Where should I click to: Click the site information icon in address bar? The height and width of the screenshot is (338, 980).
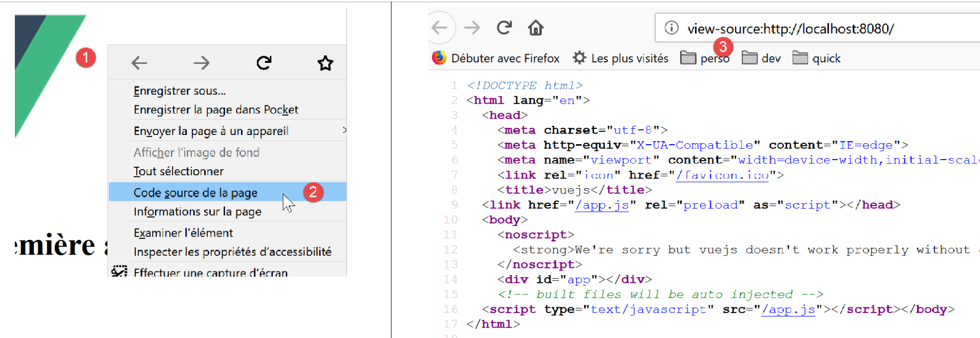[x=671, y=28]
